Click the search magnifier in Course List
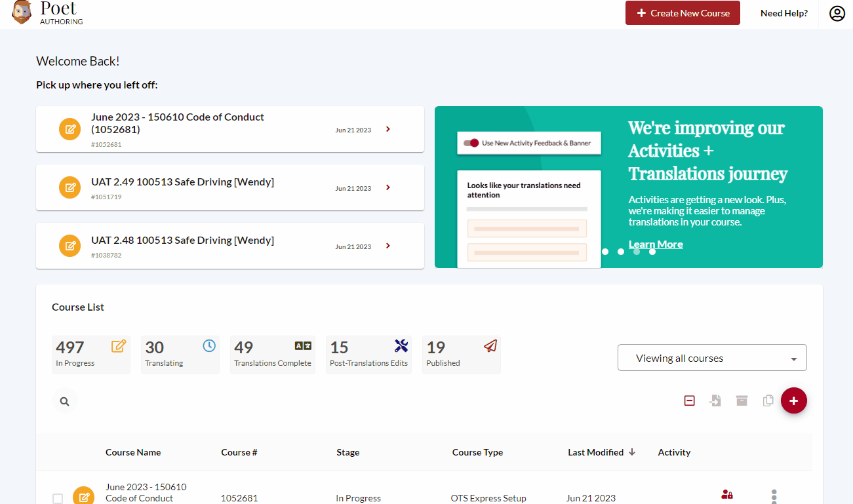This screenshot has width=853, height=504. [64, 402]
